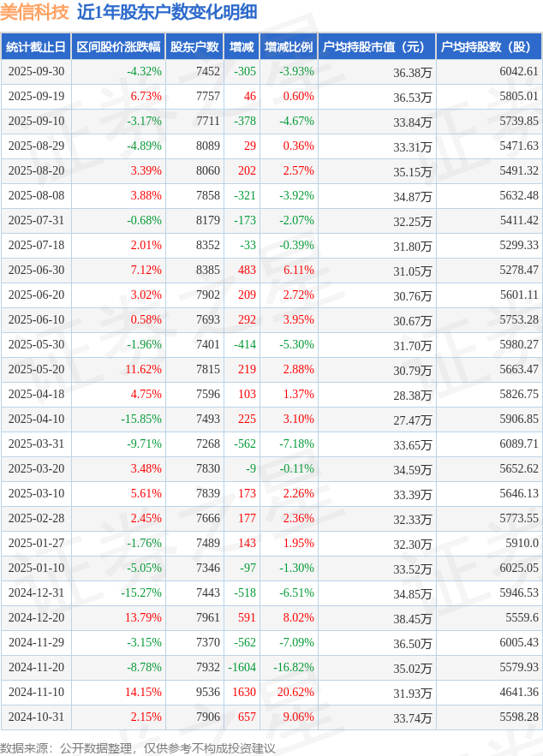
Task: Click the 股东户数 column header
Action: 194,47
